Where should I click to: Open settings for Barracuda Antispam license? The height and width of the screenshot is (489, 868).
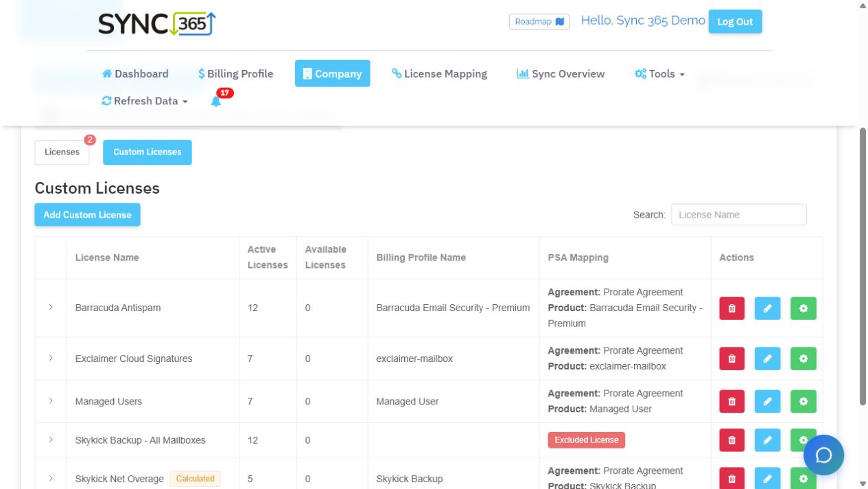click(x=803, y=308)
